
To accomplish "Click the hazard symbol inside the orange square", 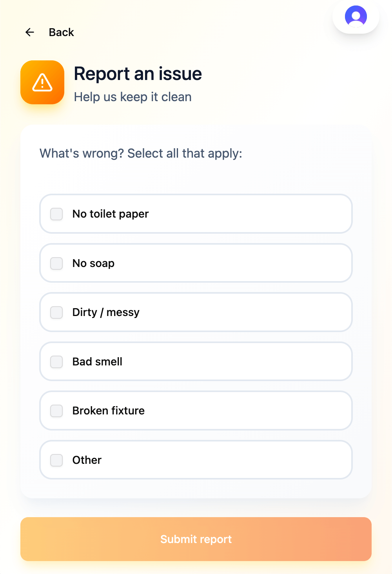I will [42, 82].
